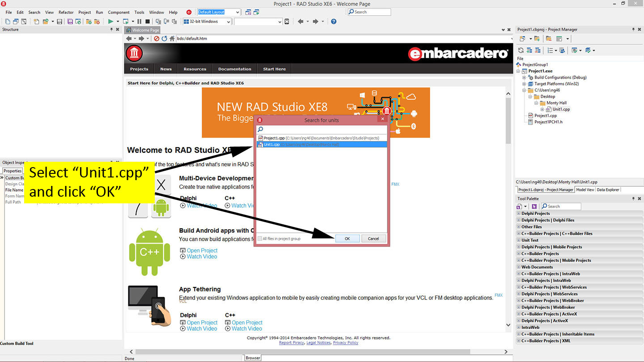Select ProjectGroup1 in Project Manager tree
644x362 pixels.
tap(535, 65)
